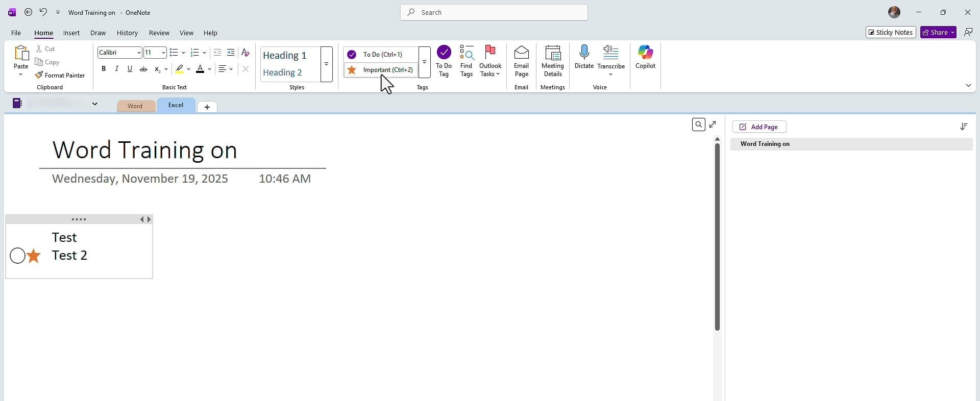
Task: Open Meeting Details
Action: [x=553, y=61]
